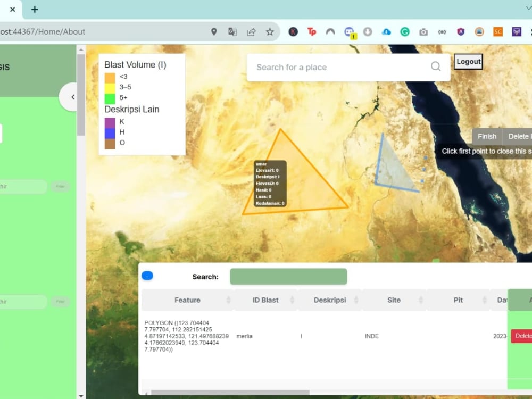This screenshot has width=532, height=399.
Task: Click the sidebar vertical scrollbar thumb
Action: [x=81, y=95]
